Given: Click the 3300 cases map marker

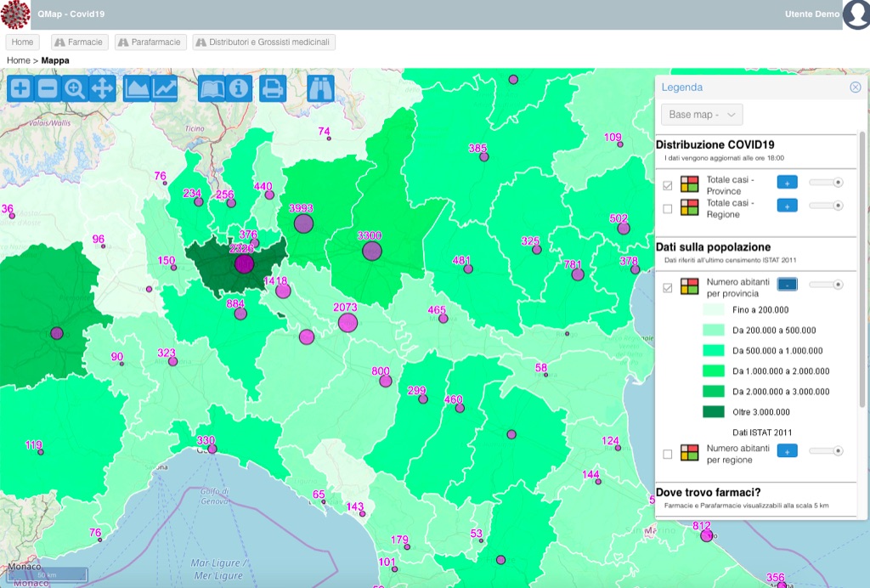Looking at the screenshot, I should tap(372, 251).
